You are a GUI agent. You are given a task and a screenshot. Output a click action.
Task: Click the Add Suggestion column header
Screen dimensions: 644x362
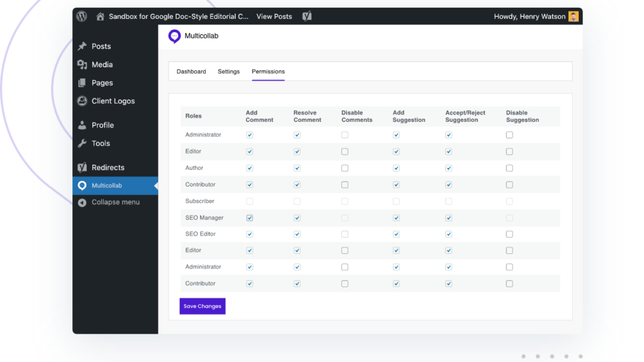409,116
